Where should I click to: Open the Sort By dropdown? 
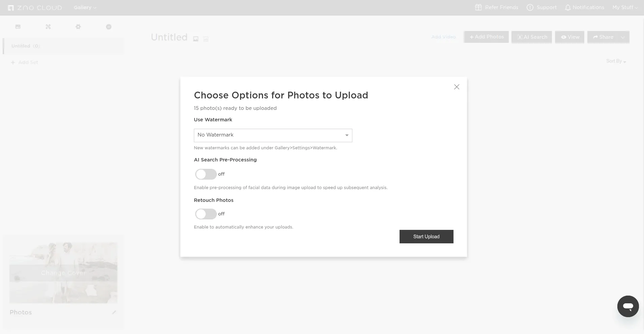point(616,61)
